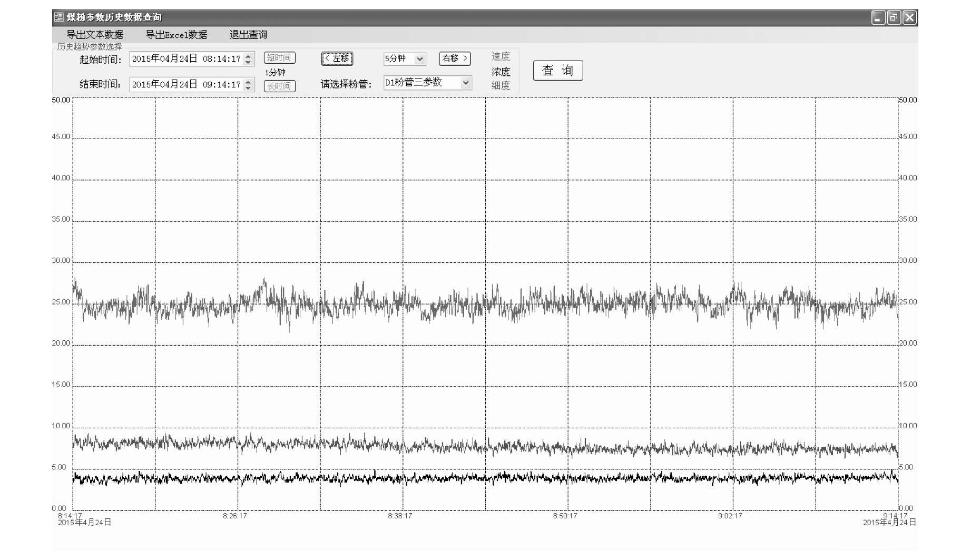Image resolution: width=971 pixels, height=560 pixels.
Task: Click the 细度 legend label
Action: click(501, 85)
